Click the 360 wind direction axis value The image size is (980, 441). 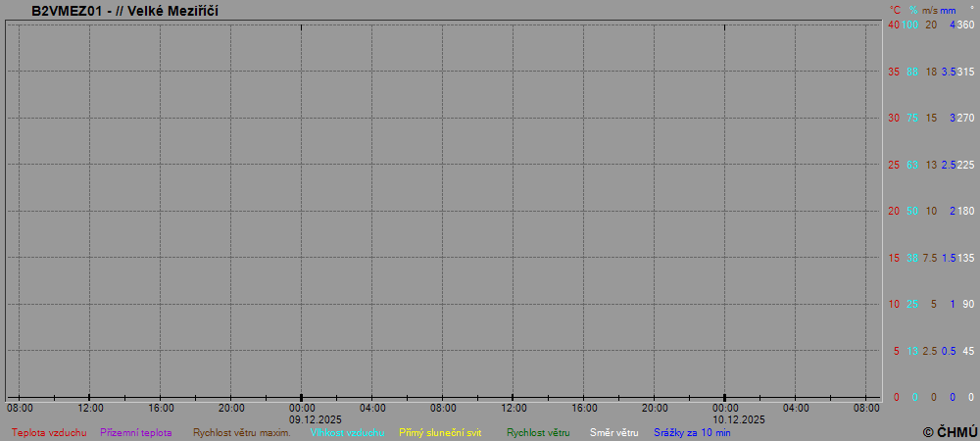coord(966,24)
